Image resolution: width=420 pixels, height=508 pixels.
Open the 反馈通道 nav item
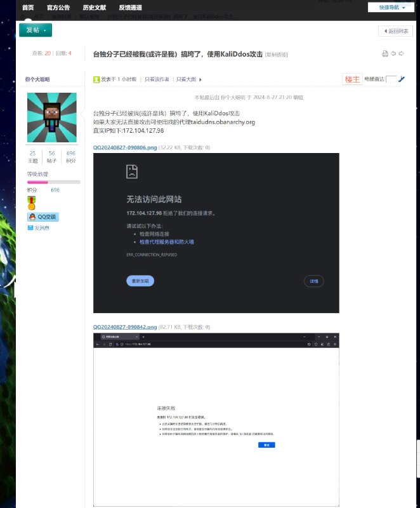tap(131, 7)
